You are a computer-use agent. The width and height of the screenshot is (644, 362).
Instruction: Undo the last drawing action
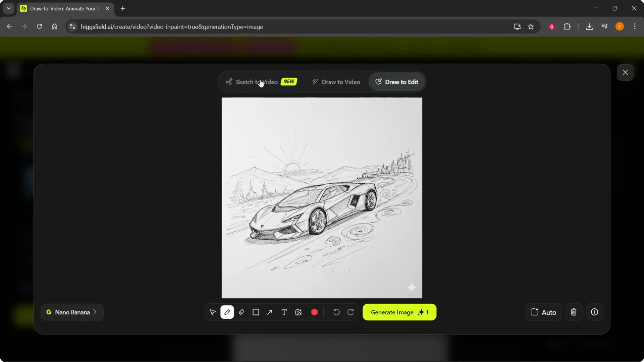tap(336, 312)
